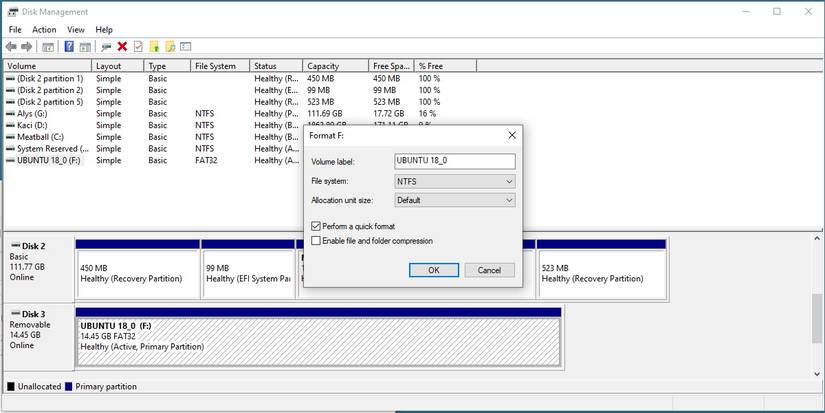Image resolution: width=825 pixels, height=413 pixels.
Task: Toggle the Show/Hide Action Pane toolbar icon
Action: click(x=85, y=47)
